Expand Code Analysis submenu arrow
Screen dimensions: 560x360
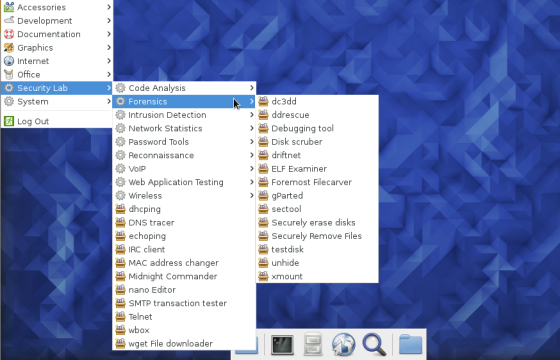pyautogui.click(x=251, y=88)
